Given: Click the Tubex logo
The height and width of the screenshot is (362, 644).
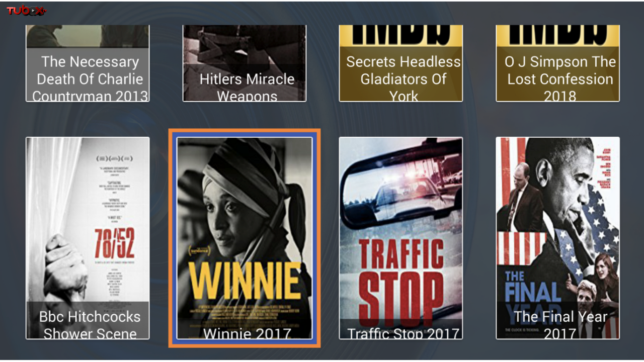Looking at the screenshot, I should [26, 11].
